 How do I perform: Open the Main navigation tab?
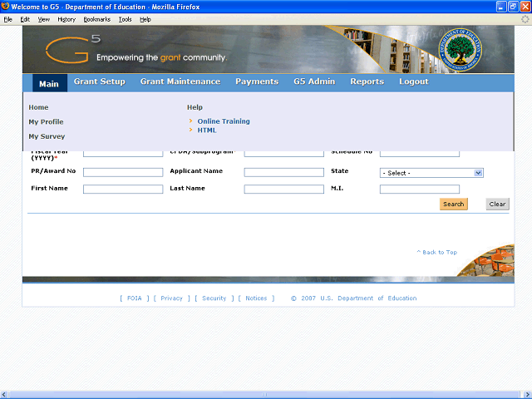pyautogui.click(x=49, y=83)
